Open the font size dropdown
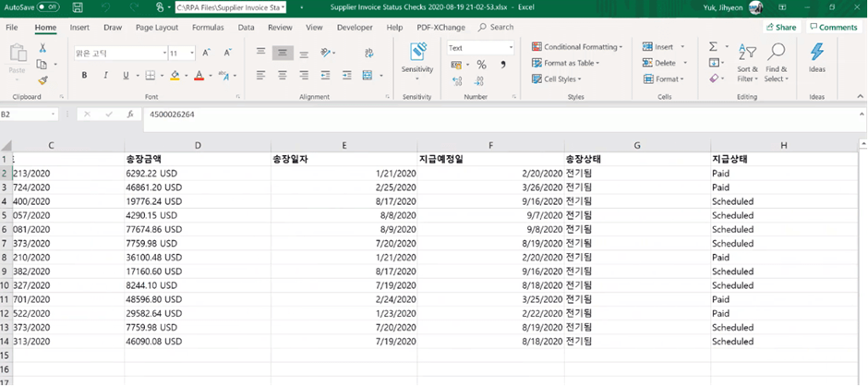Viewport: 868px width, 386px height. coord(193,54)
